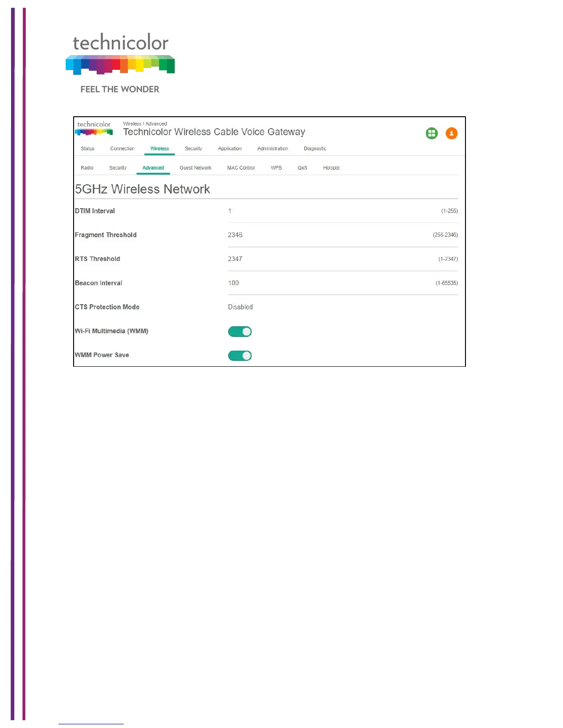Open the Hotspot sub-tab
Viewport: 563px width, 728px height.
pos(331,168)
